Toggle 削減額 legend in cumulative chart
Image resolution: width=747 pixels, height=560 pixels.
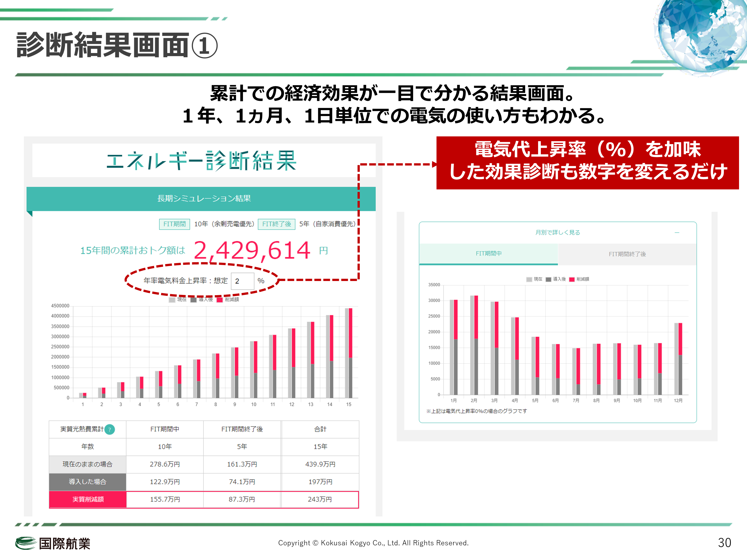tap(228, 299)
